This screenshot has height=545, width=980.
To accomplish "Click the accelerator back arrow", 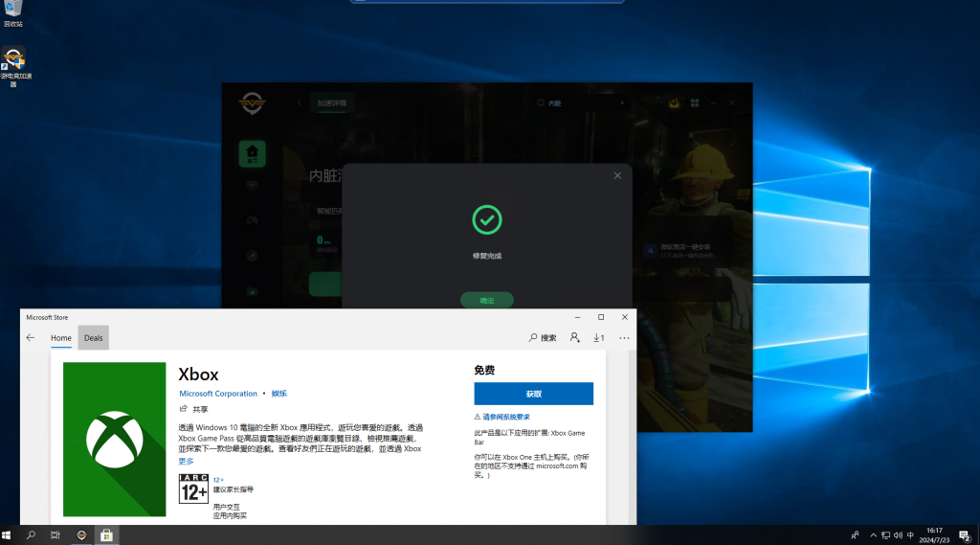I will [300, 102].
